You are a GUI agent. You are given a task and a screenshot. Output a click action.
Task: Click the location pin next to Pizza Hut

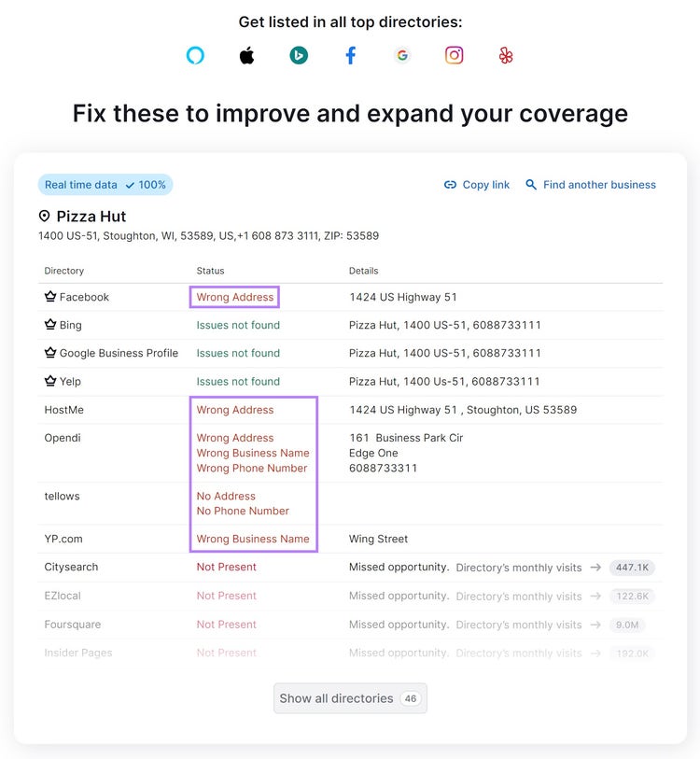[44, 216]
